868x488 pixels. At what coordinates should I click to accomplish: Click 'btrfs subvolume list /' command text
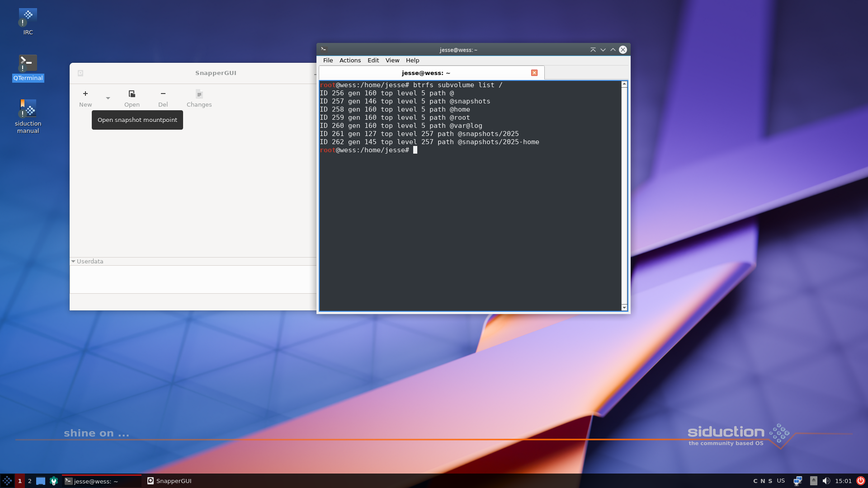(x=458, y=85)
